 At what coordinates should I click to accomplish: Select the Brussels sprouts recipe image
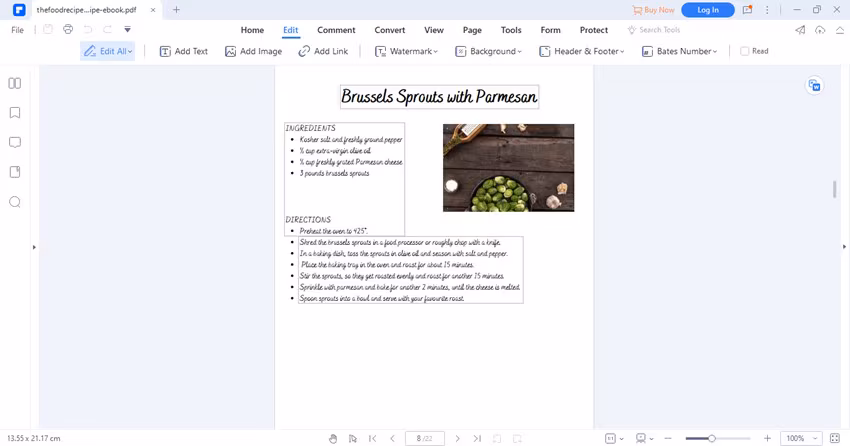[508, 167]
